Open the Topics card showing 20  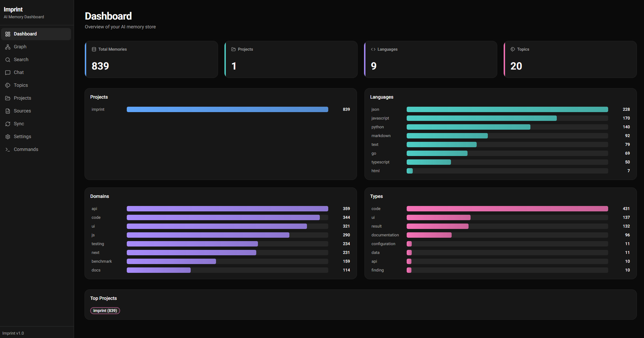click(570, 59)
